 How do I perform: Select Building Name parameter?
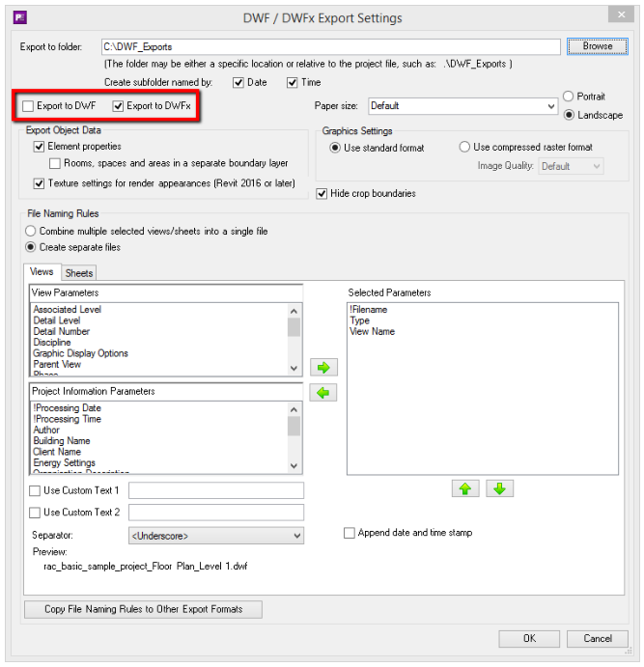(x=62, y=441)
